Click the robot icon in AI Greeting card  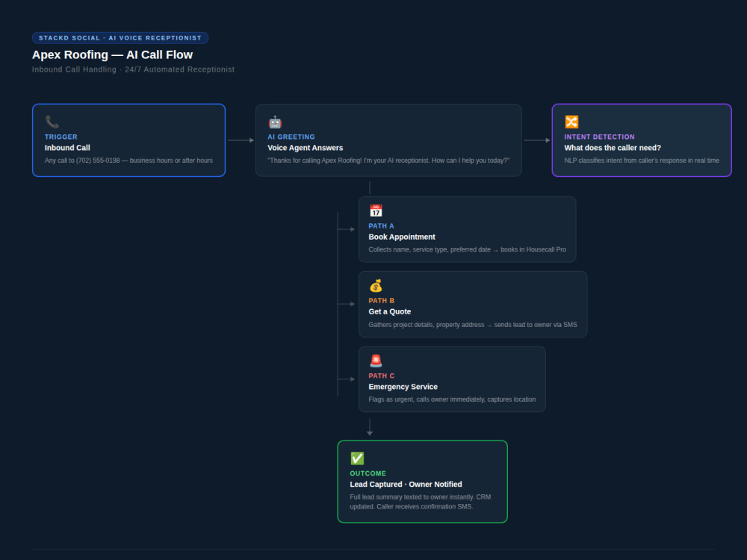click(275, 122)
